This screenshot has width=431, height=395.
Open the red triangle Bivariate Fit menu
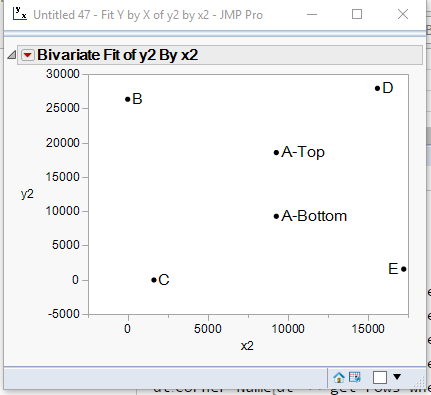pyautogui.click(x=28, y=55)
